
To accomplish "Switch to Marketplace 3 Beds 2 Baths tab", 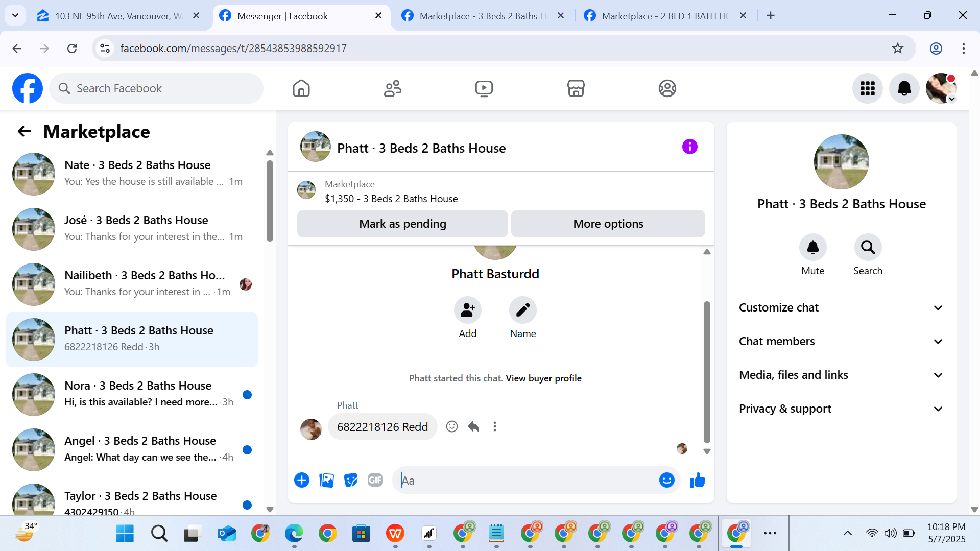I will tap(483, 16).
